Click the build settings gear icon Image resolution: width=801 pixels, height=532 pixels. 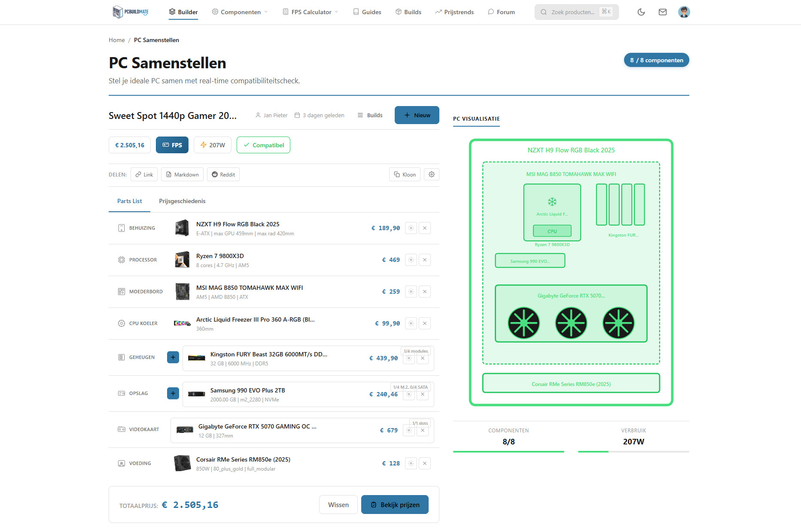432,175
